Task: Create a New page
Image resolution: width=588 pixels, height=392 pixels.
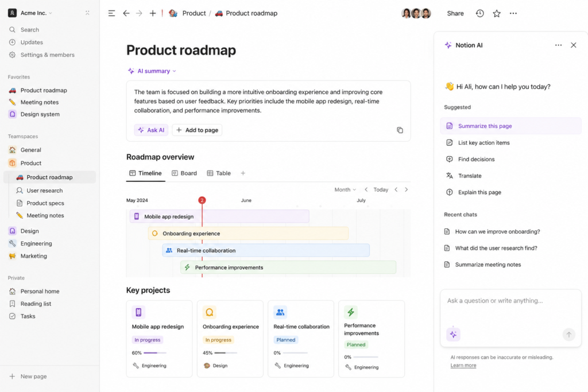Action: [28, 377]
